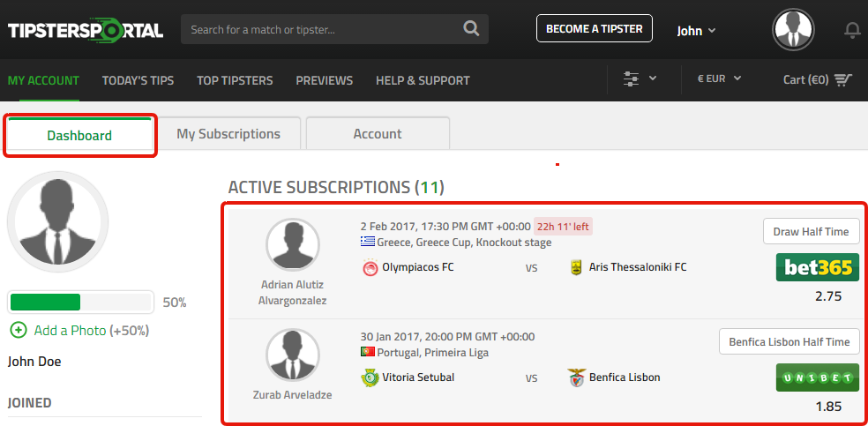Click the Unibet bookmaker logo
Image resolution: width=868 pixels, height=426 pixels.
[x=818, y=377]
